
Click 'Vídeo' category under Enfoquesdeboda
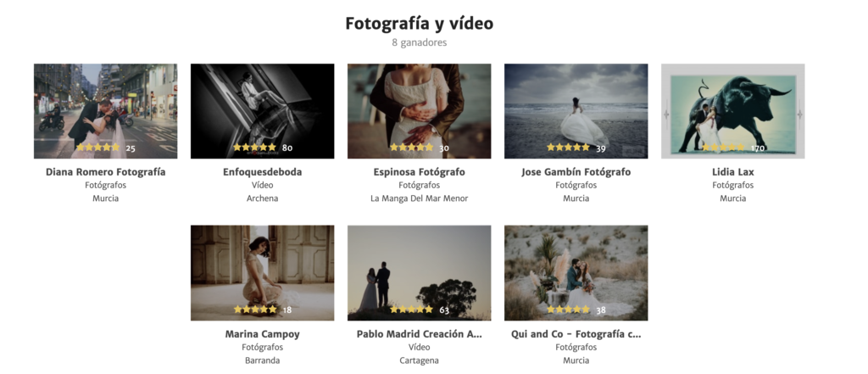(x=263, y=185)
